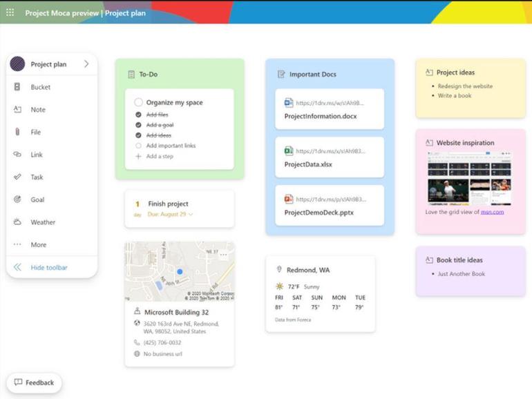Open the More ellipsis icon
This screenshot has height=399, width=532.
[x=17, y=244]
